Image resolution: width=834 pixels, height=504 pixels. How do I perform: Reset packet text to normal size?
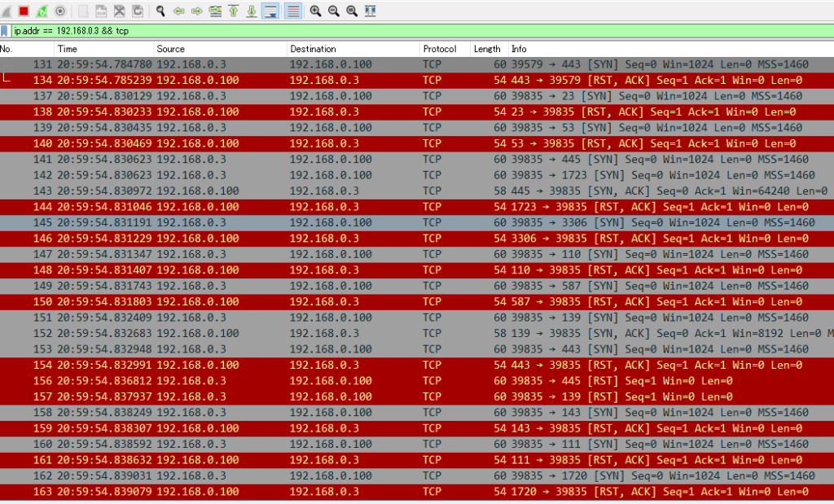(352, 11)
